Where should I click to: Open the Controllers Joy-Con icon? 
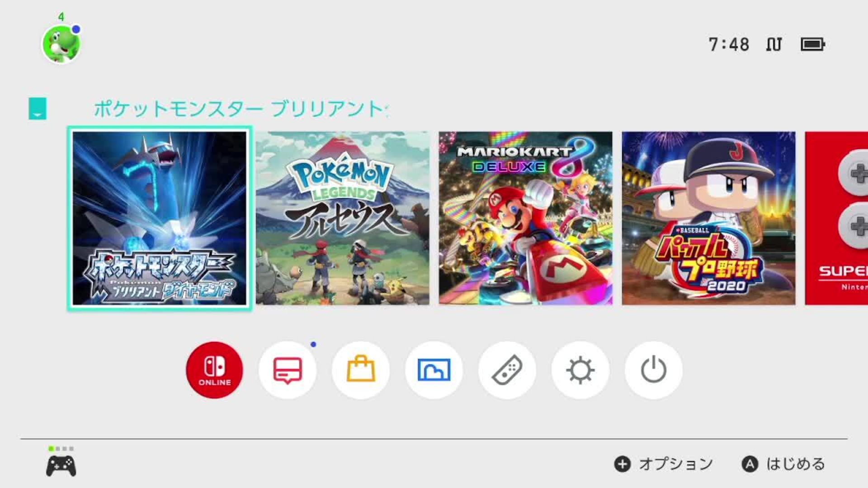click(507, 370)
